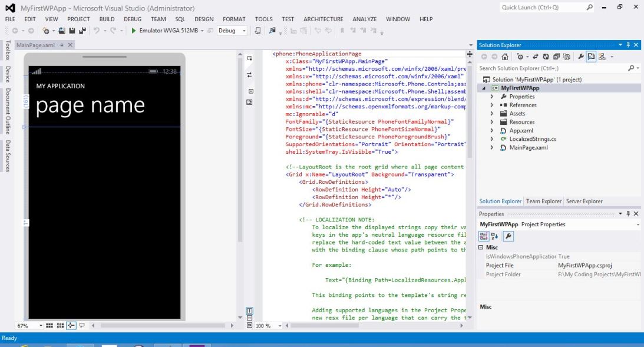Switch Properties grid to Alphabetical sort
Screen dimensions: 644x347
(494, 236)
